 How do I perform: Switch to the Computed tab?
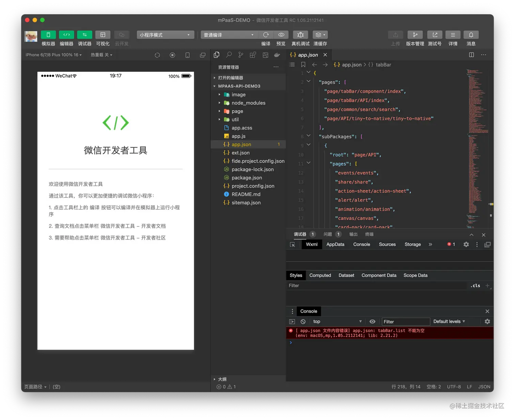320,275
